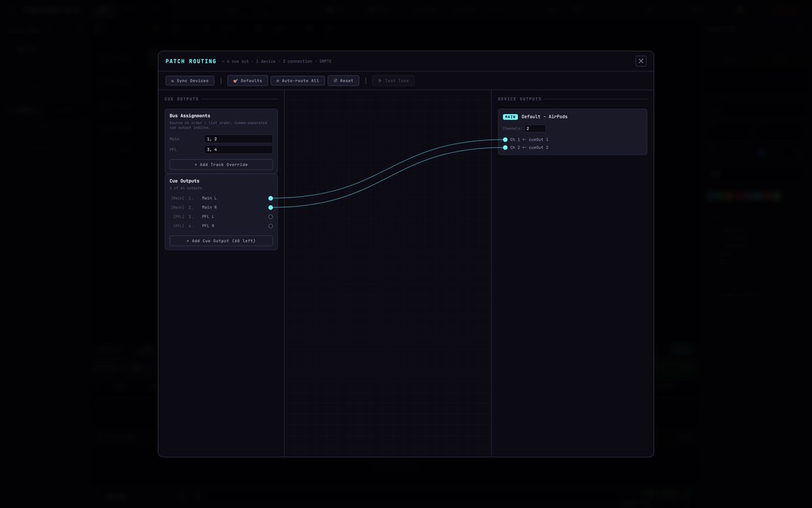
Task: Click the Bus Assignments heading
Action: 189,116
